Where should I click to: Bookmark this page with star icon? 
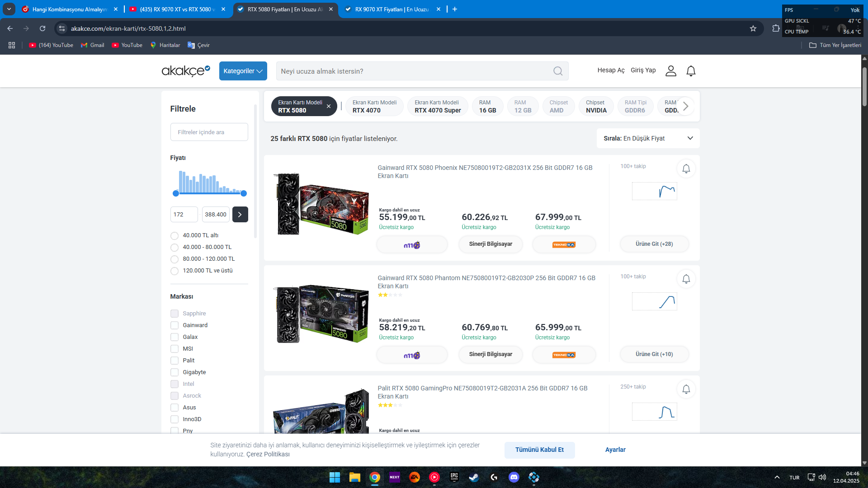[753, 28]
